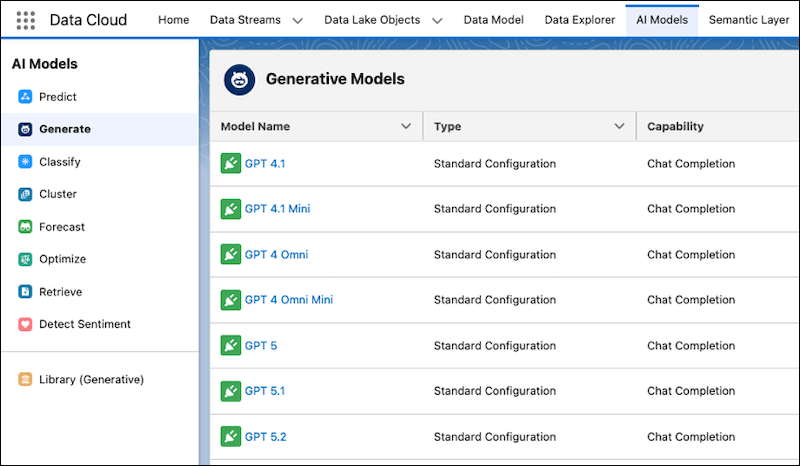Go to the Home tab

pos(173,20)
